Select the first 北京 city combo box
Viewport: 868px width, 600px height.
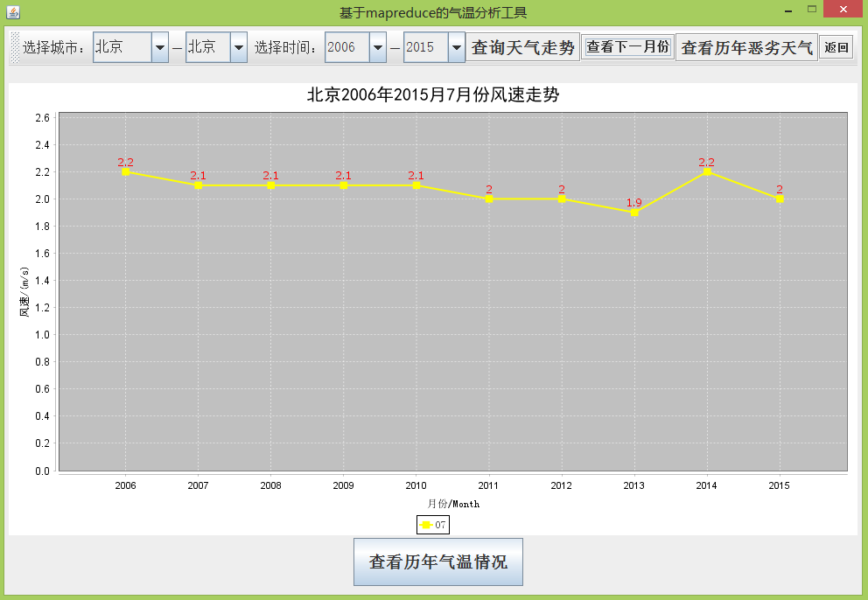tap(130, 47)
